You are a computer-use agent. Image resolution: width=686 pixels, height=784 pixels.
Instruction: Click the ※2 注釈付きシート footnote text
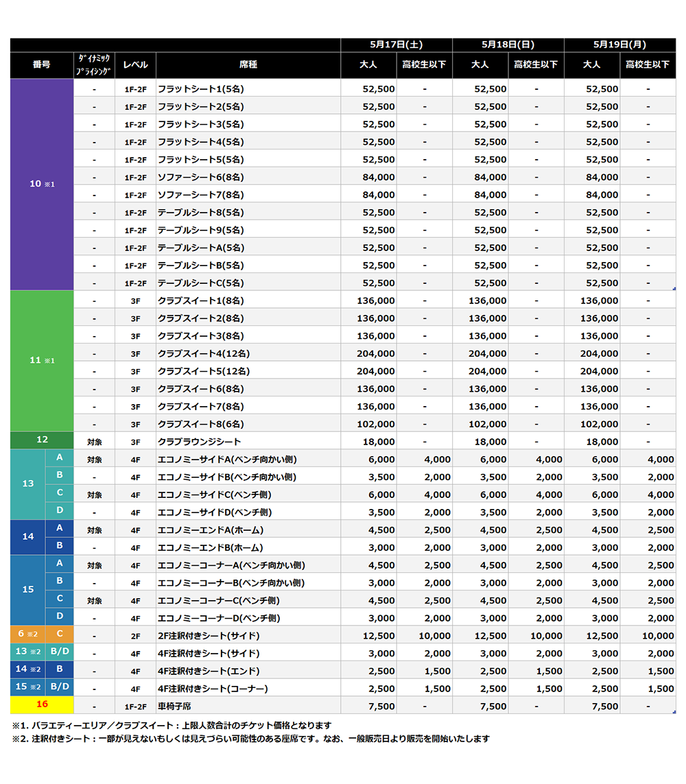(x=250, y=739)
